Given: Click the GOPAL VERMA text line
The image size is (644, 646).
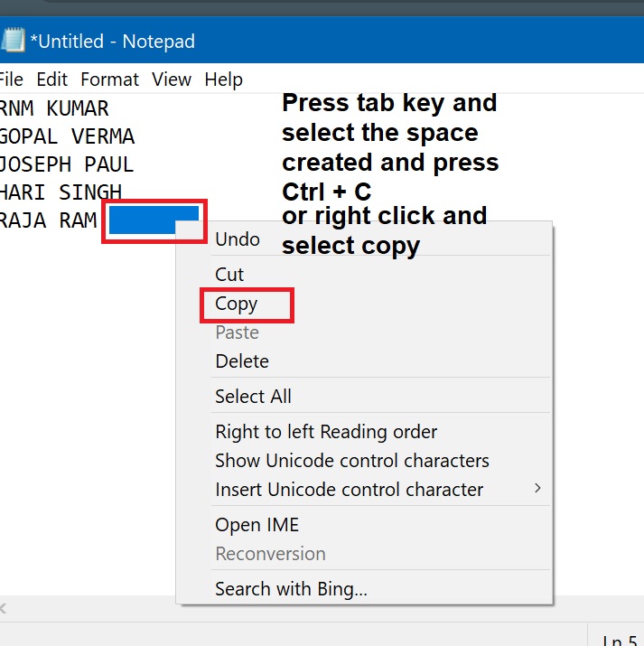Looking at the screenshot, I should point(68,137).
